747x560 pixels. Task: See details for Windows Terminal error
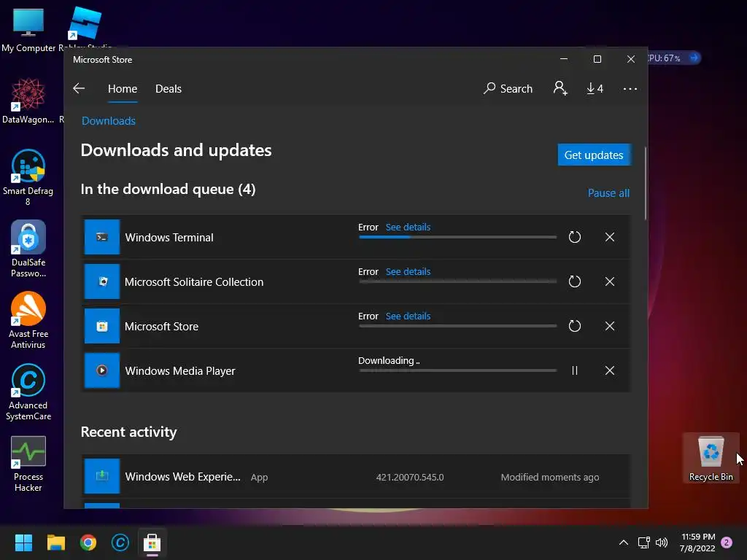[x=408, y=227]
